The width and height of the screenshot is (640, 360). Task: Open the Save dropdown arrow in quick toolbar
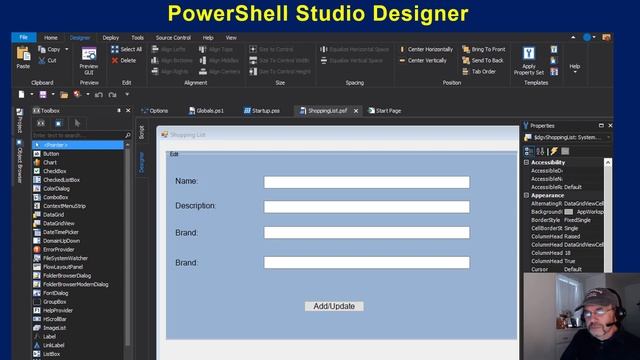click(x=53, y=95)
